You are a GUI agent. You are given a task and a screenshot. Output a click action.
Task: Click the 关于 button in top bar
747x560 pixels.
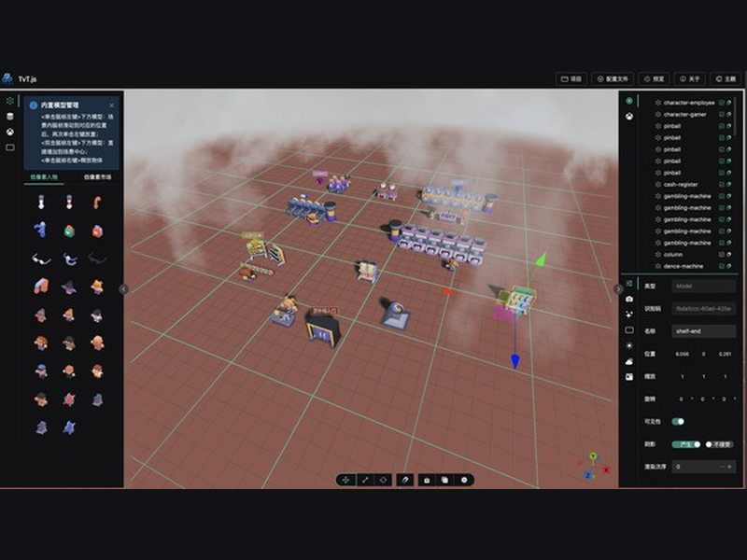(689, 79)
